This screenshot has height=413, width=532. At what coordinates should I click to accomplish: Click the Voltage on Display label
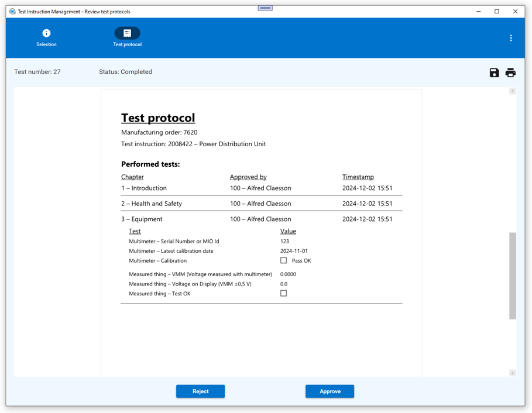point(190,284)
